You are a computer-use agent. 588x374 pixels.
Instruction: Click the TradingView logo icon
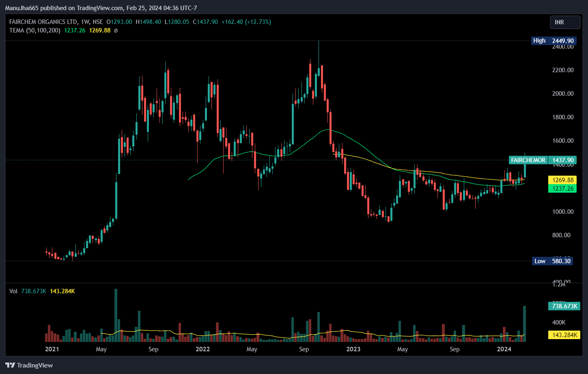[10, 365]
